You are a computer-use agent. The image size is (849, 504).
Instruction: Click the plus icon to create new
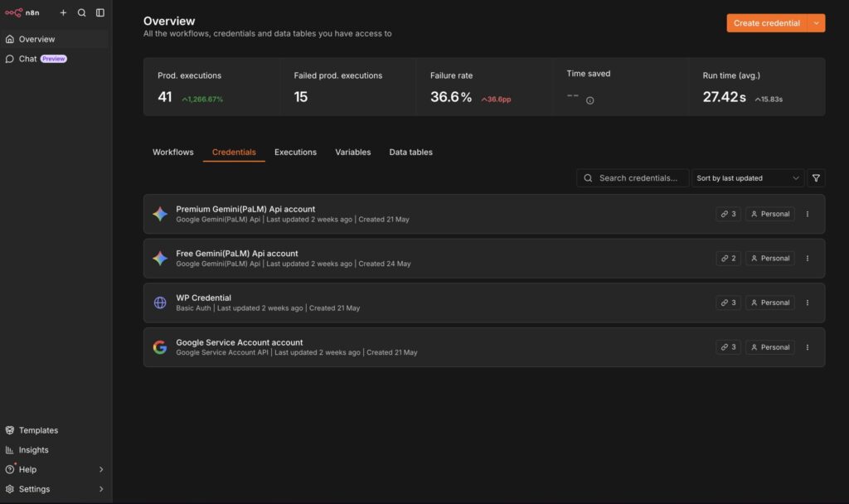coord(63,12)
